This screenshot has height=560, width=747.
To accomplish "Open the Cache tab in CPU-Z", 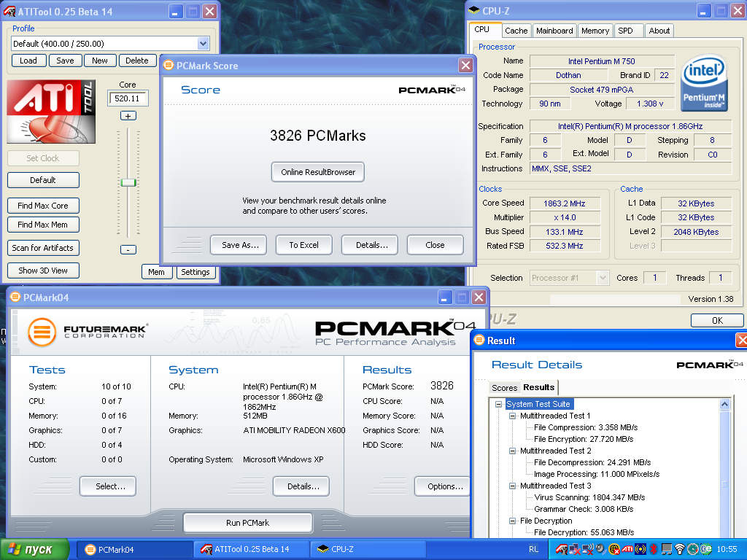I will point(516,31).
